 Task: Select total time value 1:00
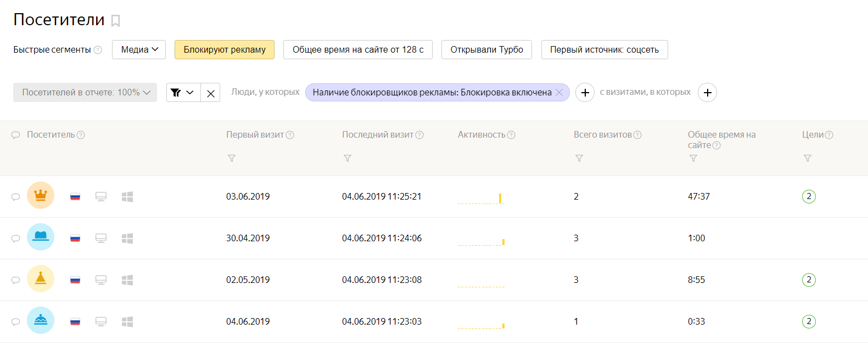click(x=696, y=238)
